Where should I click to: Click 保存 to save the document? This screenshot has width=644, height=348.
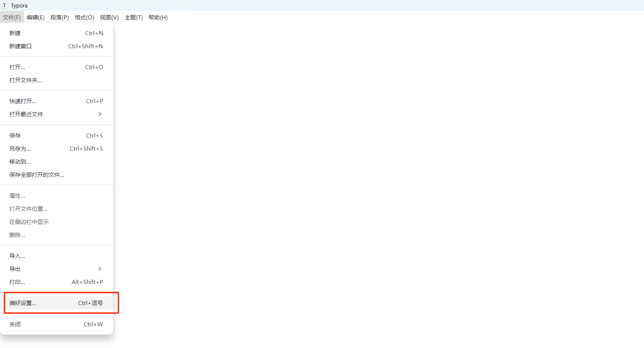[15, 136]
